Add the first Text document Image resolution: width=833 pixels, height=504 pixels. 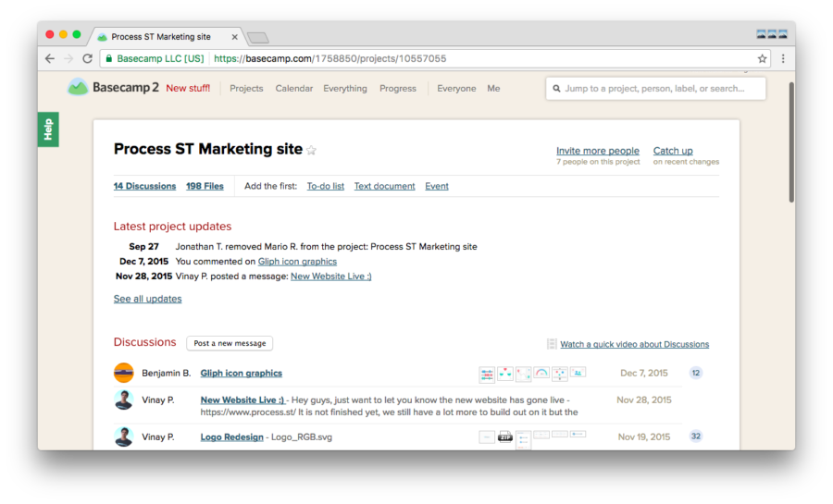385,186
